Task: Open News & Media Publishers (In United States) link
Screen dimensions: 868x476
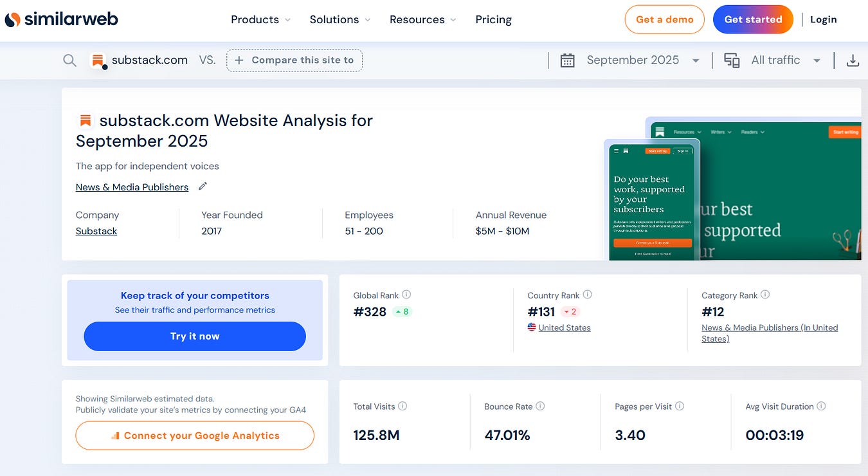Action: click(x=770, y=333)
